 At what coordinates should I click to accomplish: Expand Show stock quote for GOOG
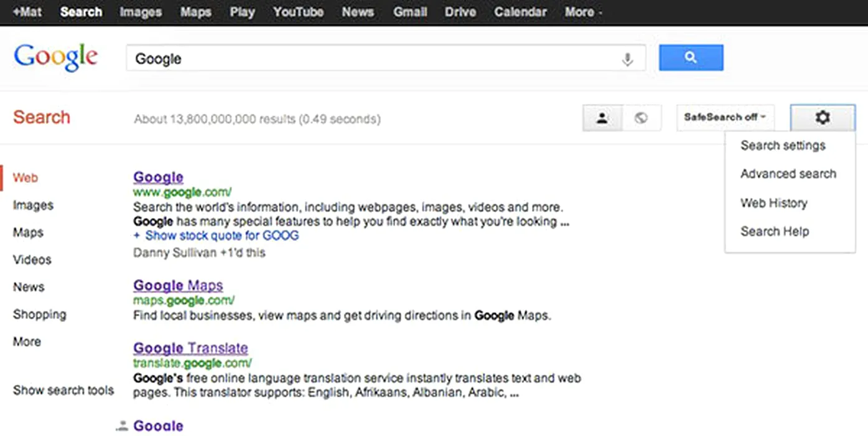click(x=222, y=235)
